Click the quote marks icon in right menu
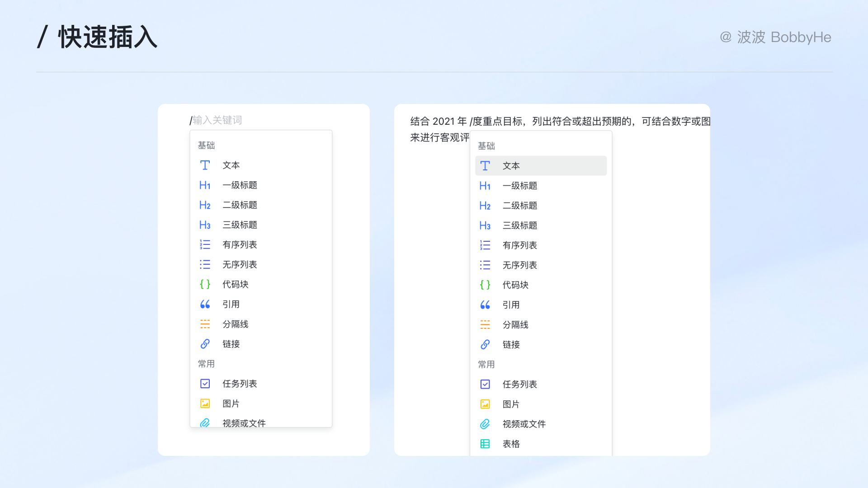The width and height of the screenshot is (868, 488). pos(485,305)
